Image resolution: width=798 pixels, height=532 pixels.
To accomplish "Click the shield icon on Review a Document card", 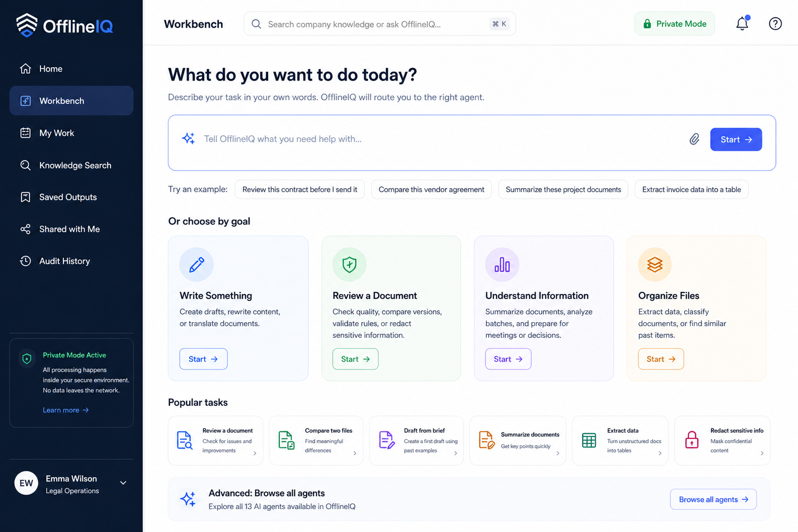I will click(x=349, y=264).
